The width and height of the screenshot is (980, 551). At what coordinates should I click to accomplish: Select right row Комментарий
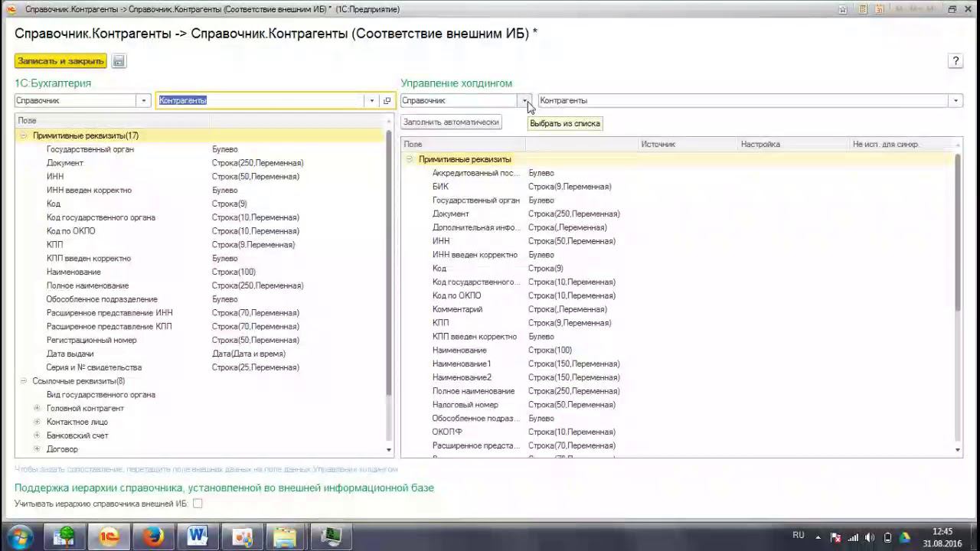click(678, 309)
